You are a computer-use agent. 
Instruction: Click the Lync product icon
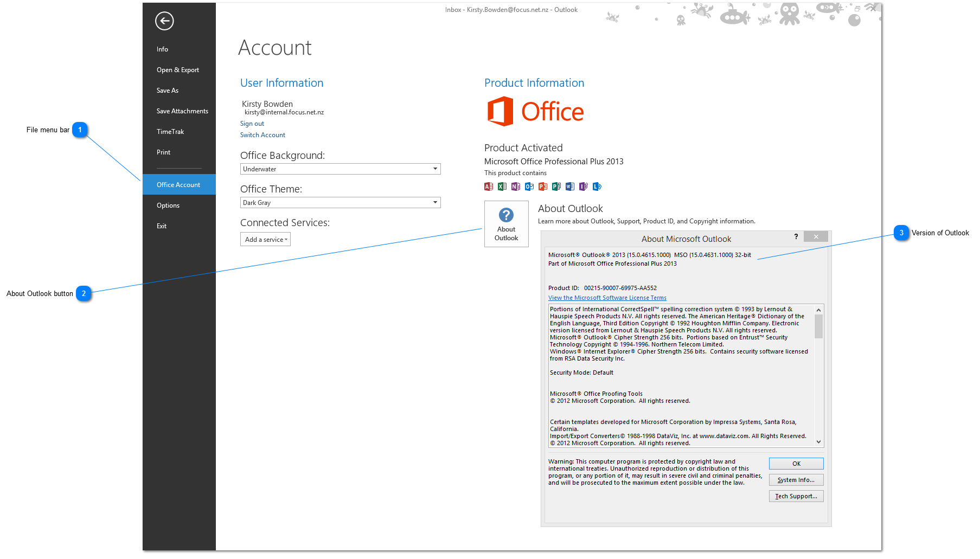coord(597,187)
